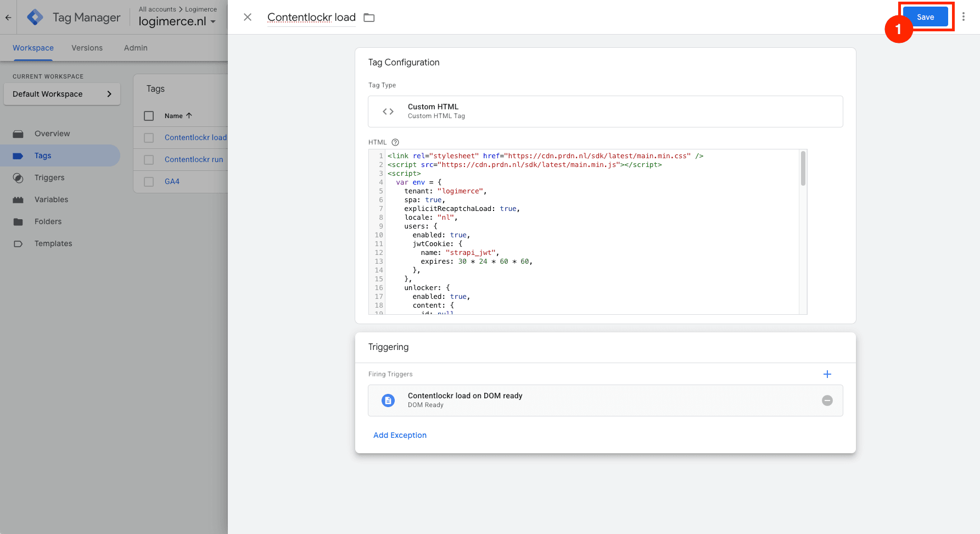
Task: Check the Contentlockr run tag checkbox
Action: click(149, 160)
